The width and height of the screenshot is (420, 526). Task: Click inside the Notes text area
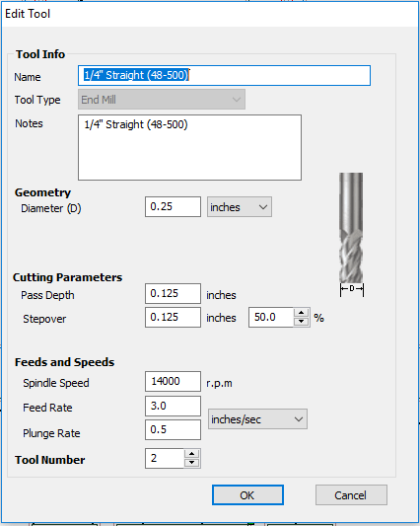pos(189,148)
